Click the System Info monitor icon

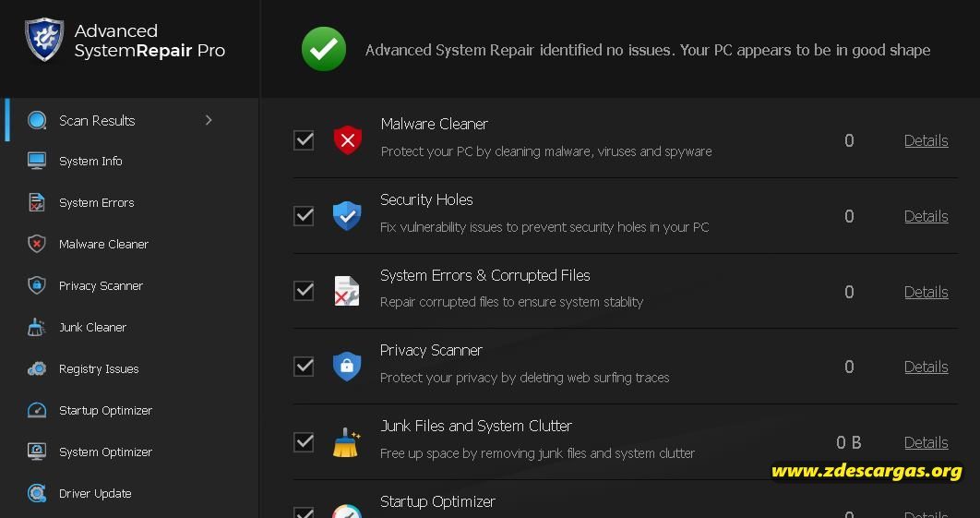[x=37, y=161]
